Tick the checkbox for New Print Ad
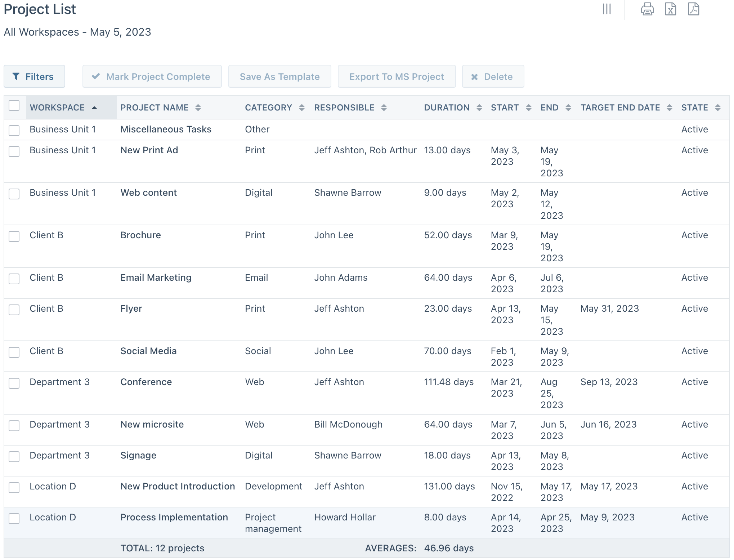The height and width of the screenshot is (560, 734). click(14, 152)
